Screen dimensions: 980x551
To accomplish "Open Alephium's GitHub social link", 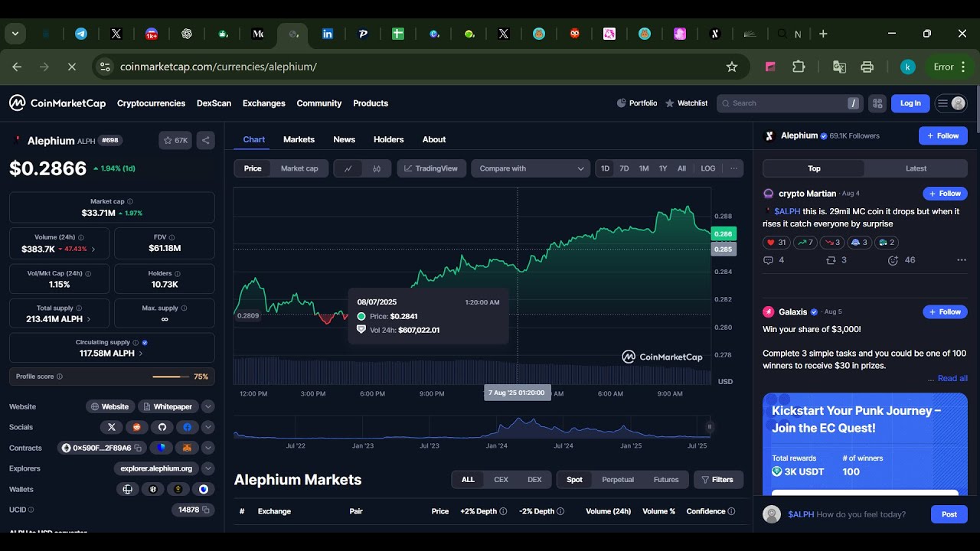I will 162,427.
